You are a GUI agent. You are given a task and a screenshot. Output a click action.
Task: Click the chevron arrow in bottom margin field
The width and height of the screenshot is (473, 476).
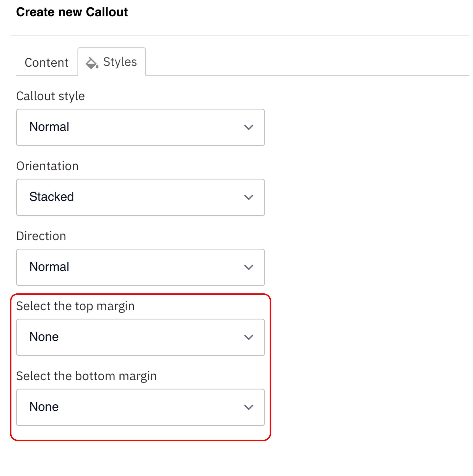(249, 407)
